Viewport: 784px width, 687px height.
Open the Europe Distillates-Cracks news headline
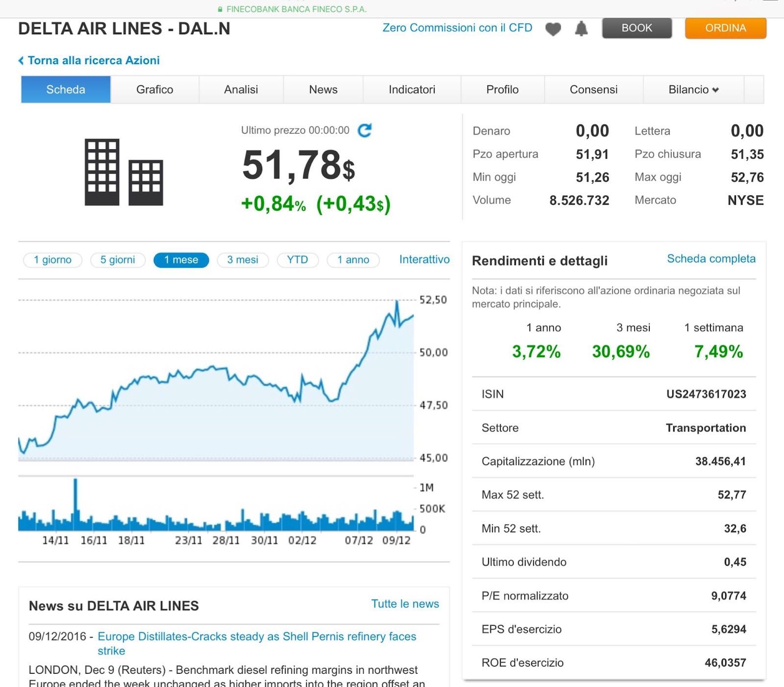coord(257,643)
